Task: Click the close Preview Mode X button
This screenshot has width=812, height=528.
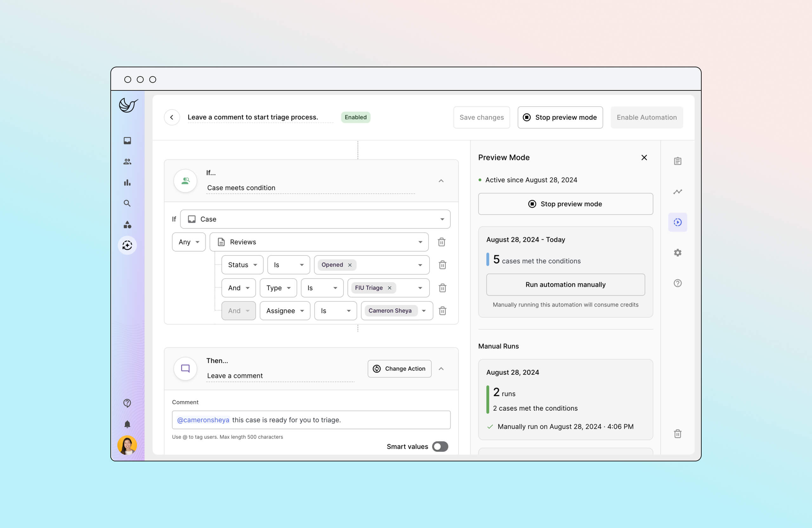Action: point(645,157)
